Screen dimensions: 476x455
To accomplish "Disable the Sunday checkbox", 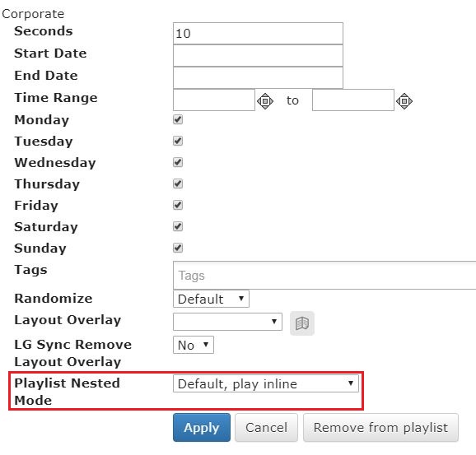I will click(178, 248).
